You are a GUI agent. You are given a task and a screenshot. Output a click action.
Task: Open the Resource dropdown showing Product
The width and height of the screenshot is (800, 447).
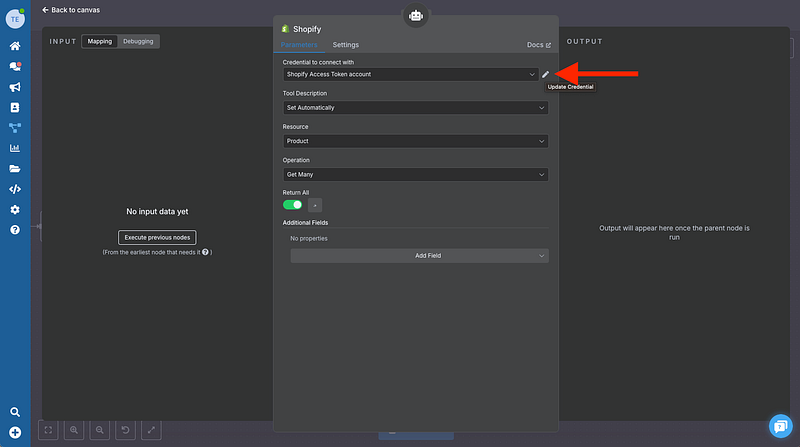(415, 141)
